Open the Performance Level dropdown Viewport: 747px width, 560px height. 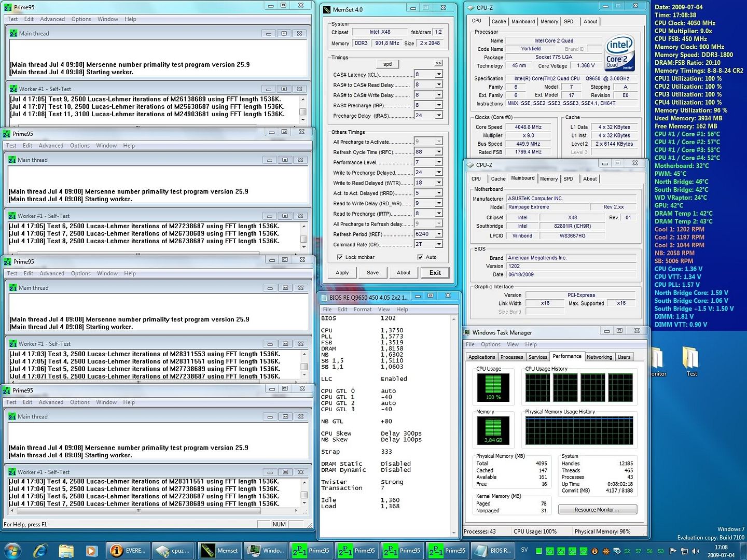(439, 162)
